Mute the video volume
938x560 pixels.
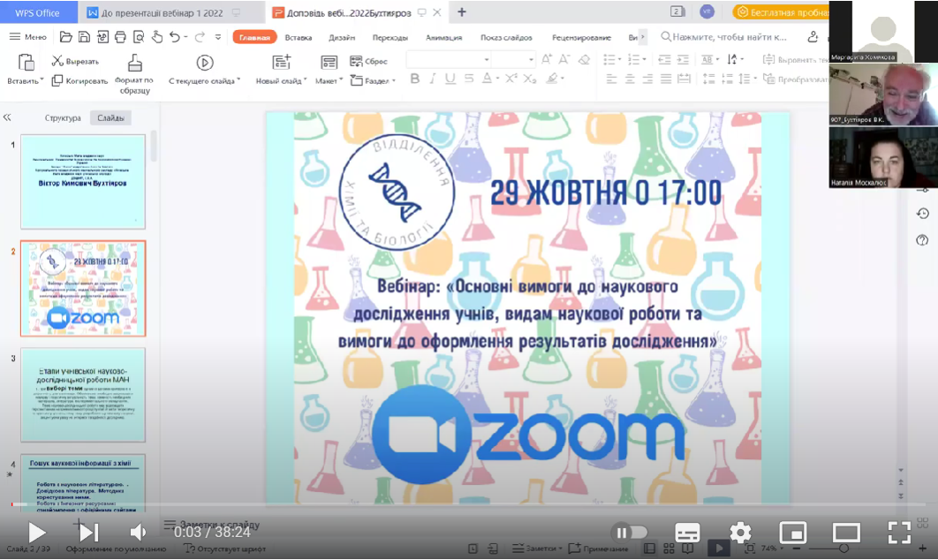(x=138, y=532)
